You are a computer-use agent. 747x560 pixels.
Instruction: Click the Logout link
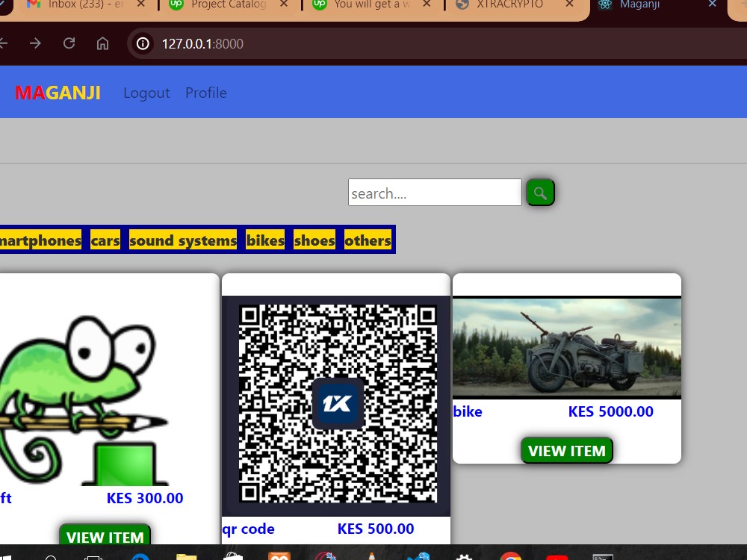[x=146, y=93]
